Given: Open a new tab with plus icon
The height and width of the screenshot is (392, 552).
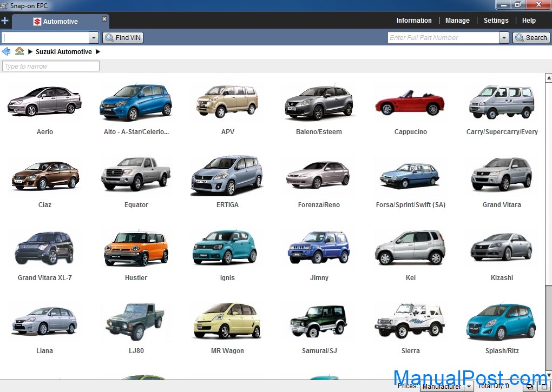Looking at the screenshot, I should click(x=5, y=21).
